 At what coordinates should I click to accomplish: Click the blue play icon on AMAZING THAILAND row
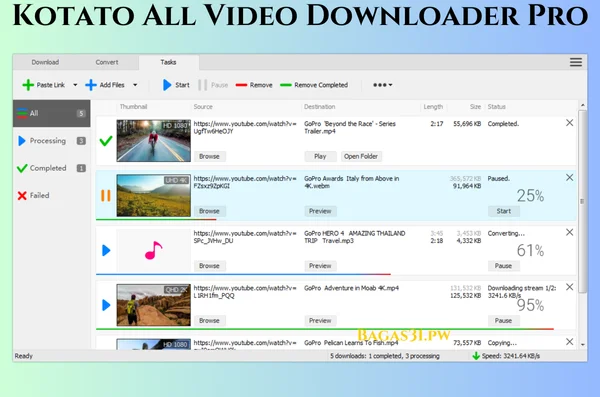point(106,250)
